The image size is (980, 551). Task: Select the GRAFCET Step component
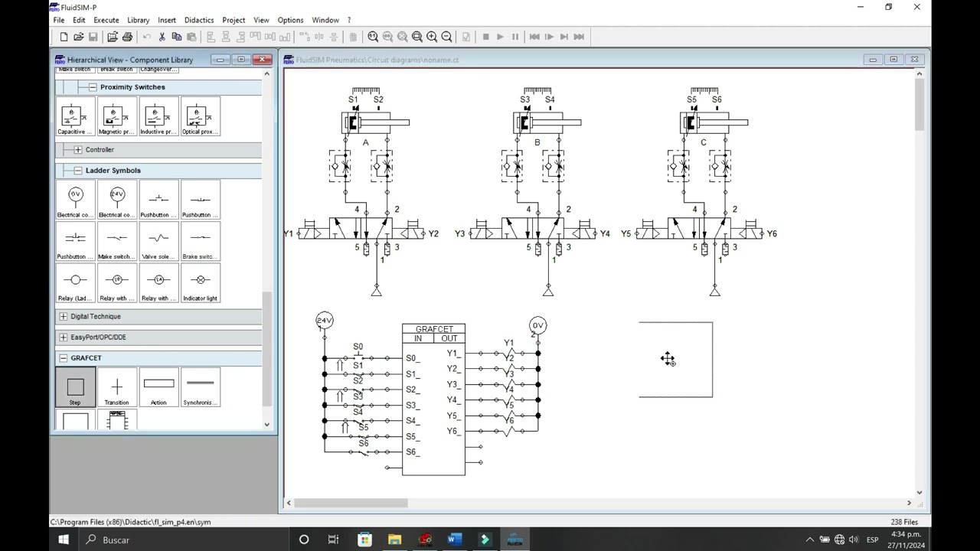pyautogui.click(x=75, y=388)
